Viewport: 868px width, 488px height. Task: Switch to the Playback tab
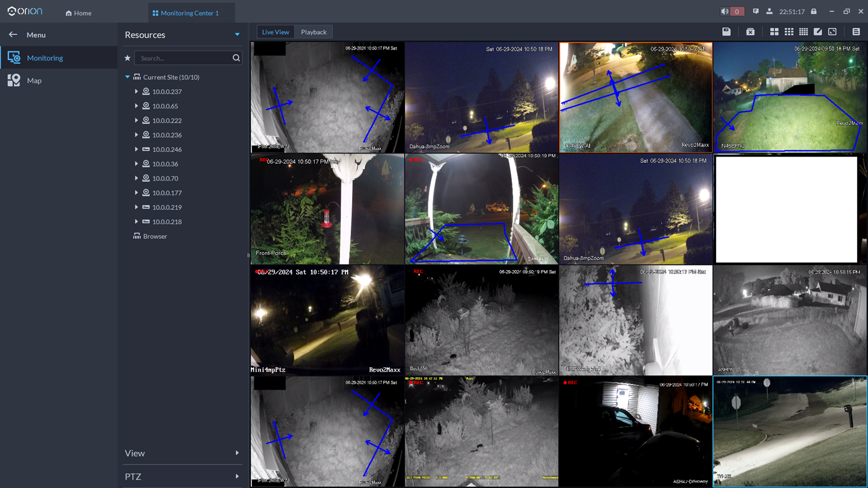pyautogui.click(x=314, y=32)
